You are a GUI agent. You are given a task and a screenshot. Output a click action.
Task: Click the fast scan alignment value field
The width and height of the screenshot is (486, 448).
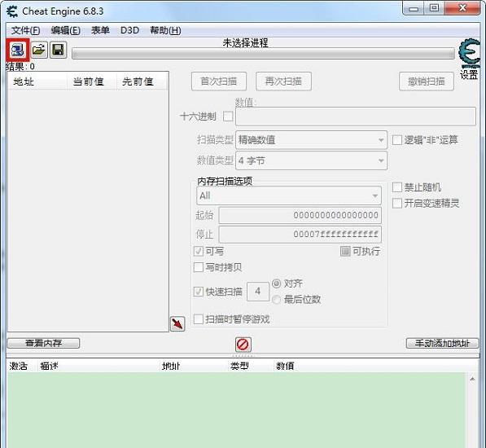[x=258, y=292]
